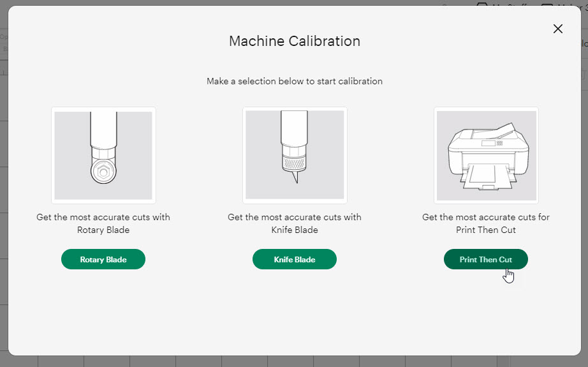
Task: Click My Stuff bookmark icon behind the dialog
Action: click(482, 4)
